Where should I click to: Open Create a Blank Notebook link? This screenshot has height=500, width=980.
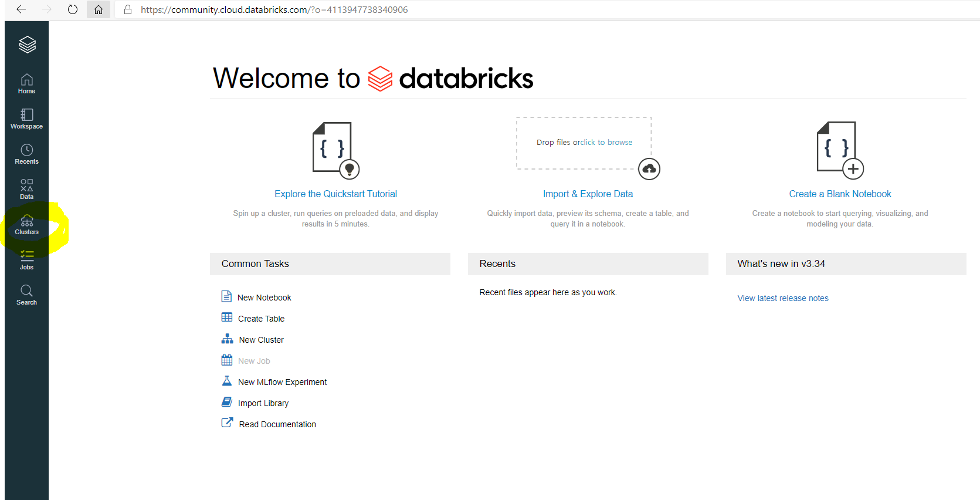click(x=840, y=194)
